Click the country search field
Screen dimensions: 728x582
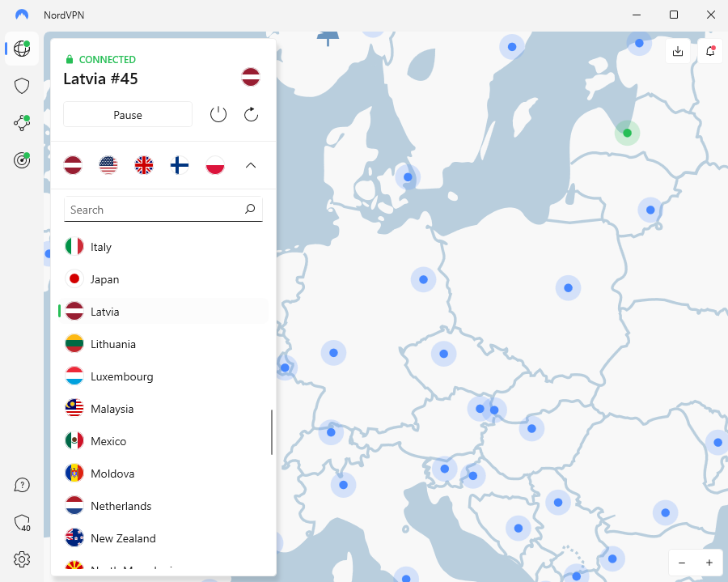pyautogui.click(x=163, y=209)
